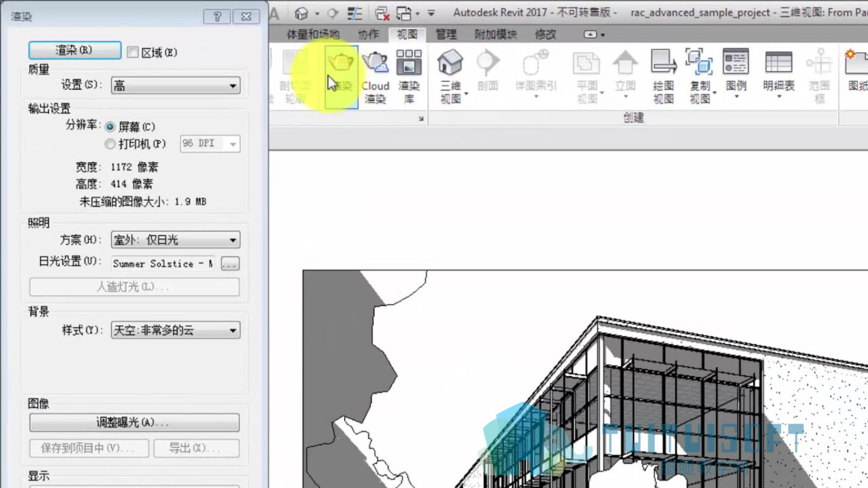Click default 3D view icon in quick access toolbar
The height and width of the screenshot is (488, 868).
tap(301, 13)
